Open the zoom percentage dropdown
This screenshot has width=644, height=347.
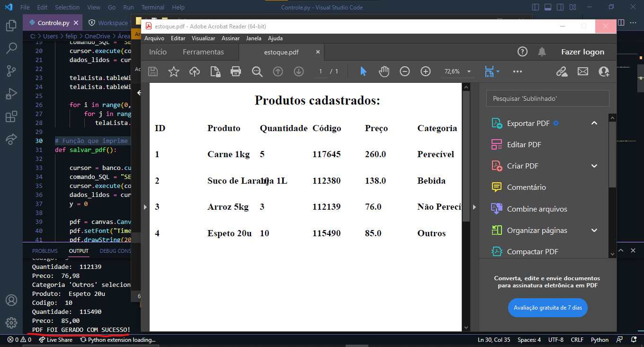[456, 71]
